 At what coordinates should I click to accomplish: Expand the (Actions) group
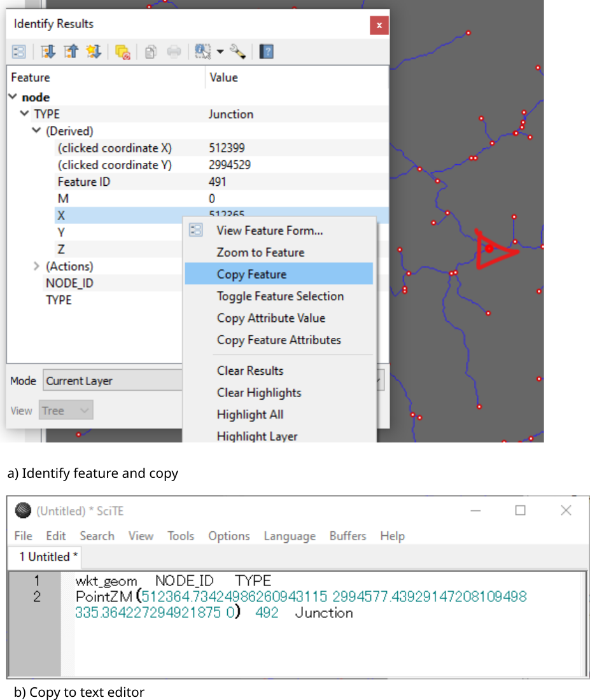click(x=36, y=266)
